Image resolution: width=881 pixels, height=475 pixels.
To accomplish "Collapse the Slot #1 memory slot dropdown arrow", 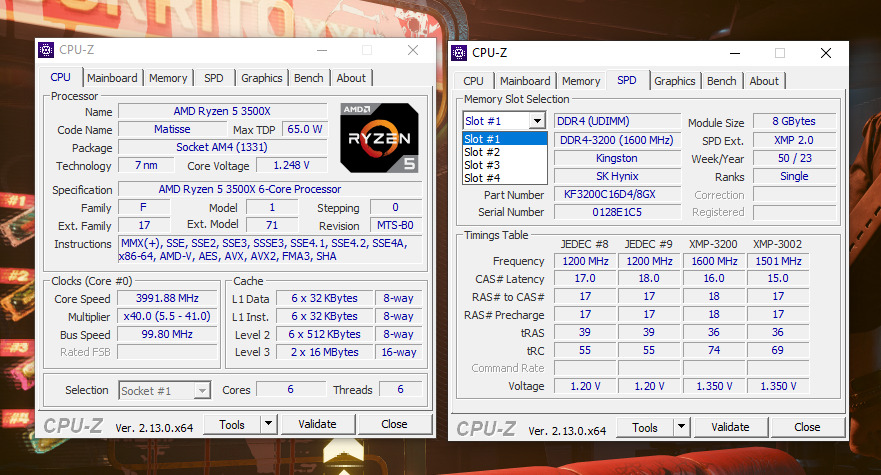I will tap(537, 121).
